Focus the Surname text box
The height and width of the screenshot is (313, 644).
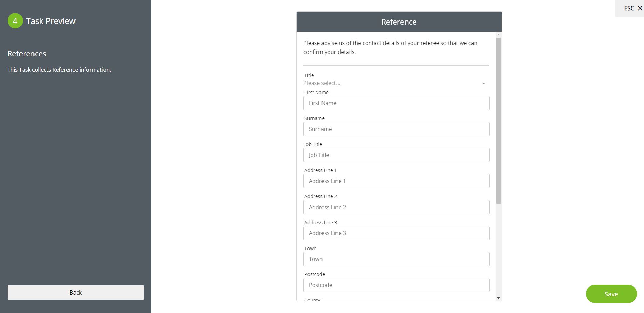pyautogui.click(x=396, y=129)
